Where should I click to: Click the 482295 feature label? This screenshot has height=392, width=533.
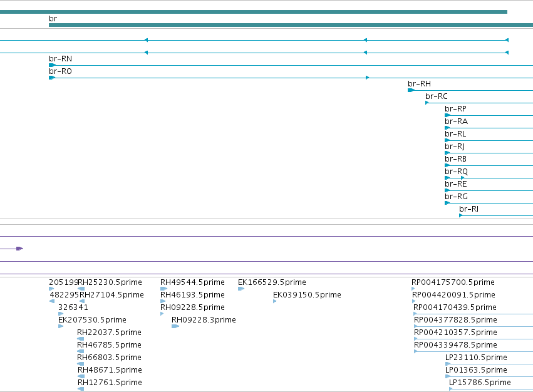click(x=65, y=295)
